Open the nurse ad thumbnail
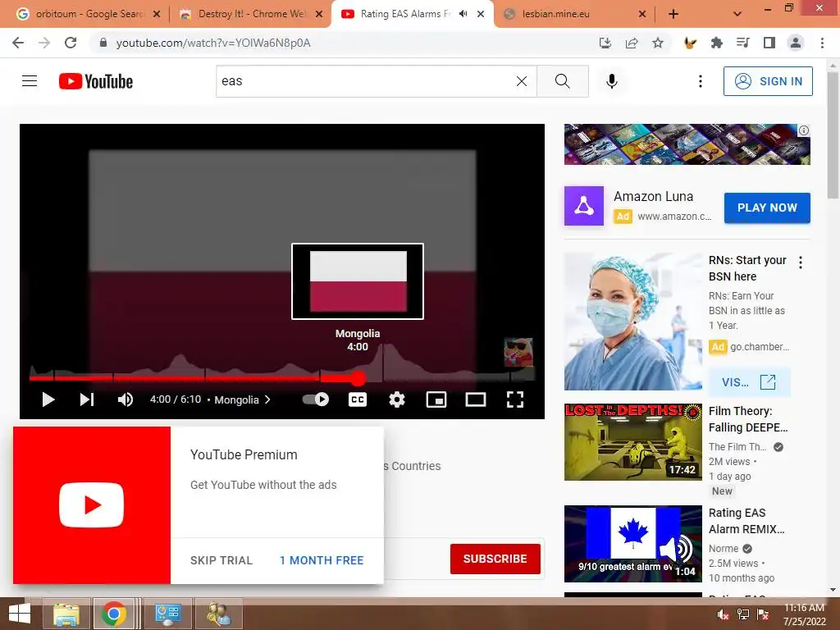The image size is (840, 630). point(632,322)
